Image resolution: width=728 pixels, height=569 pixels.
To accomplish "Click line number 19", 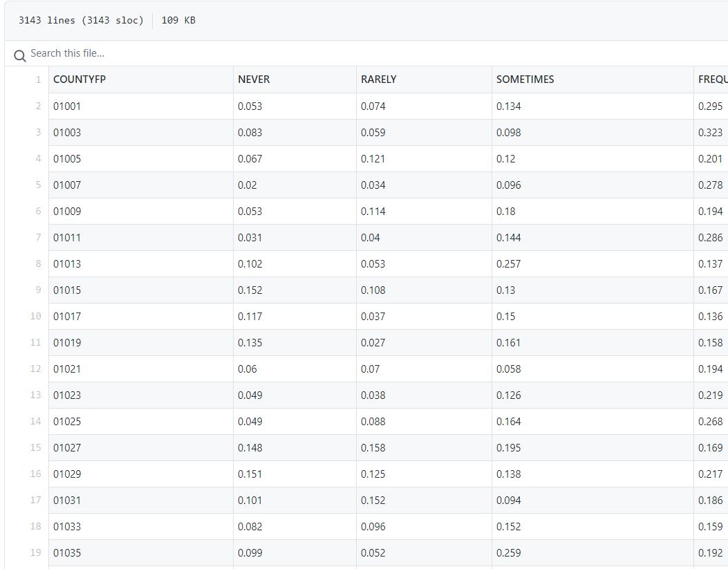I will [36, 552].
